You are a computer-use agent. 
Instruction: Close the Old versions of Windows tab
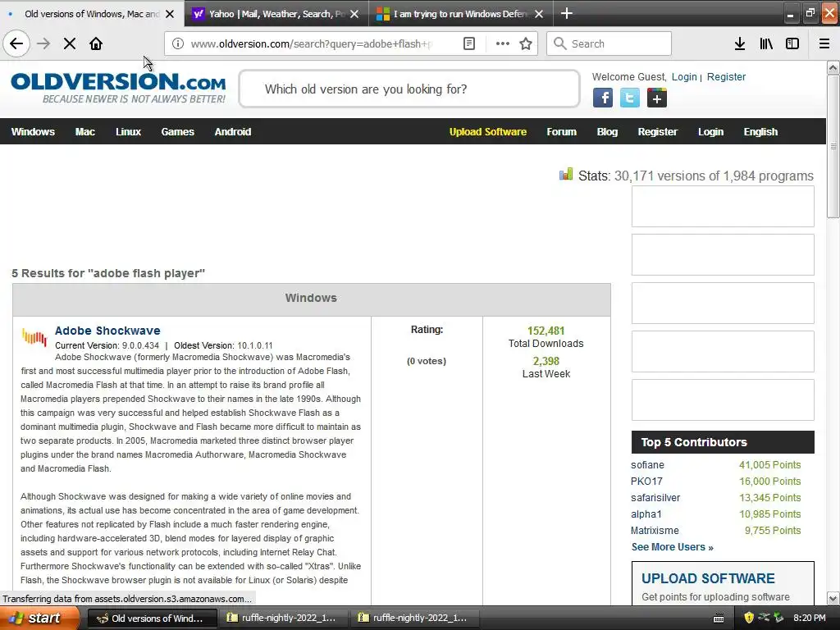click(x=170, y=14)
